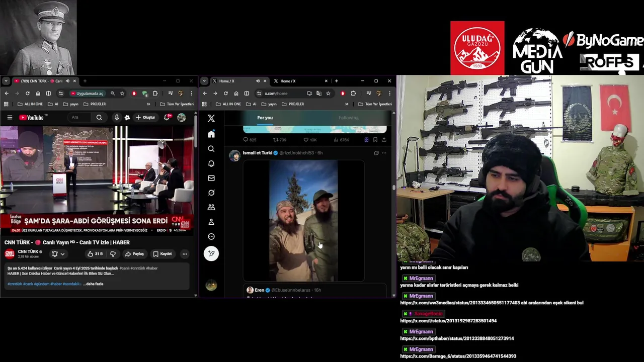Click the YouTube logo

32,118
